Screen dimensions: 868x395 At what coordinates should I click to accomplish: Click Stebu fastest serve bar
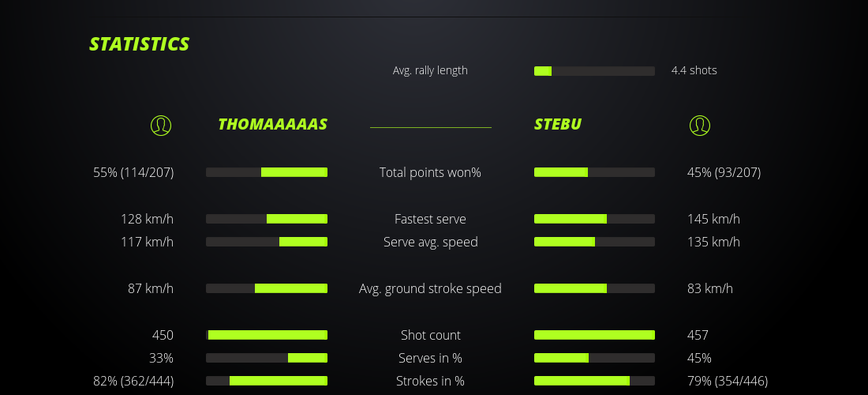[x=594, y=219]
